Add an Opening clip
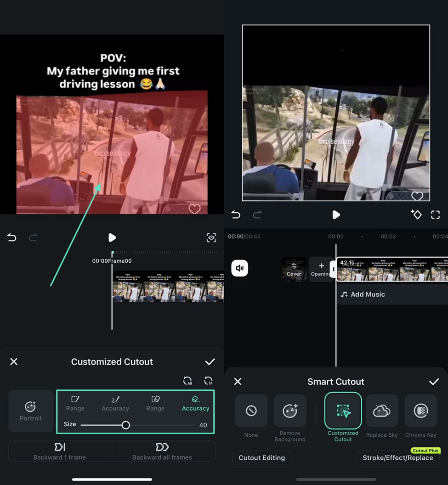The width and height of the screenshot is (448, 485). click(x=321, y=269)
